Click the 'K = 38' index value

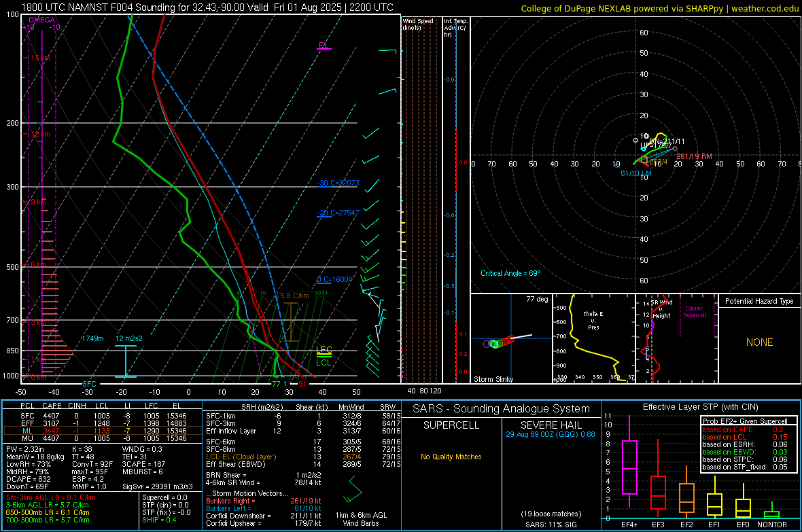point(82,449)
